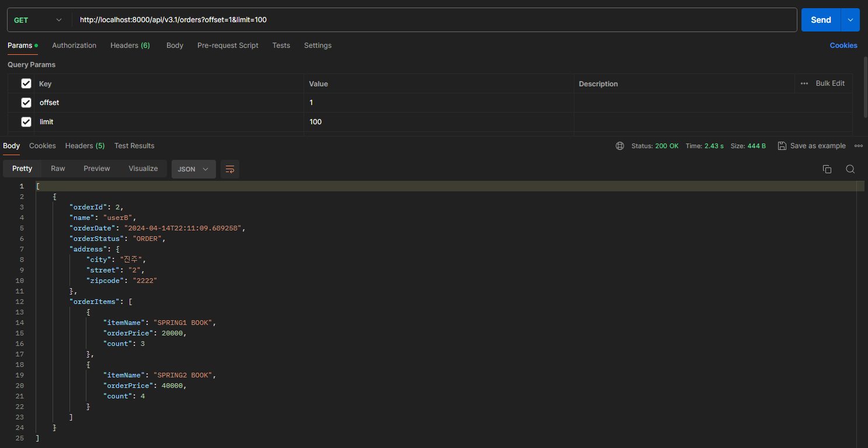Select the Preview view

point(97,169)
